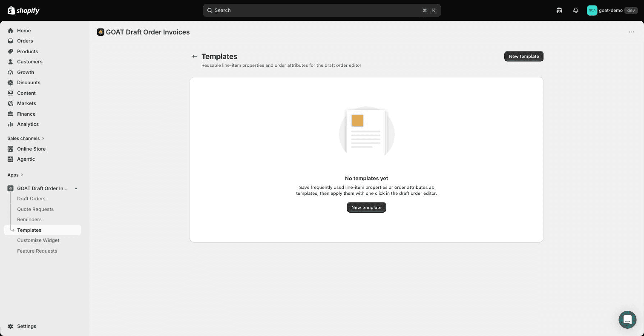The height and width of the screenshot is (336, 644).
Task: Click the Markets label
Action: point(26,103)
